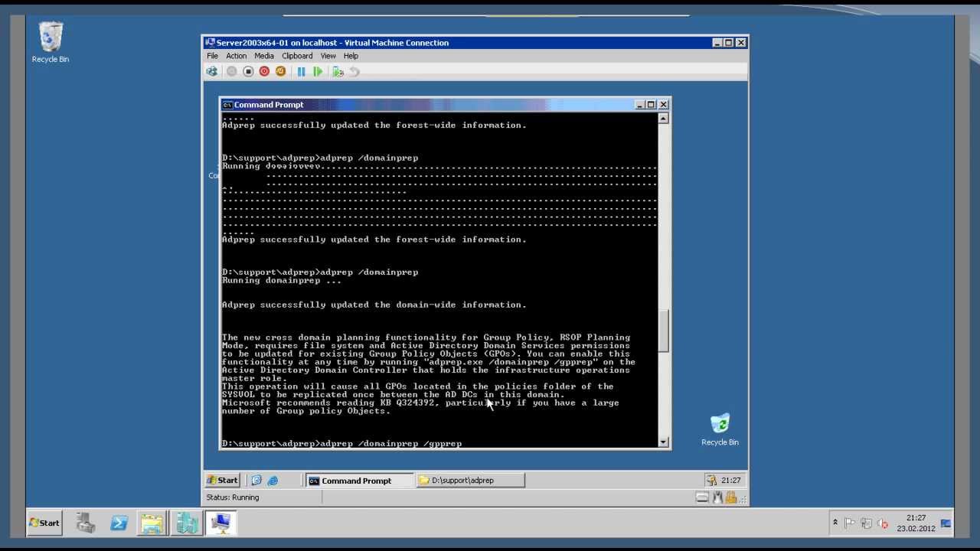Click the VM Connection window title bar icon
The width and height of the screenshot is (980, 551).
pyautogui.click(x=210, y=43)
